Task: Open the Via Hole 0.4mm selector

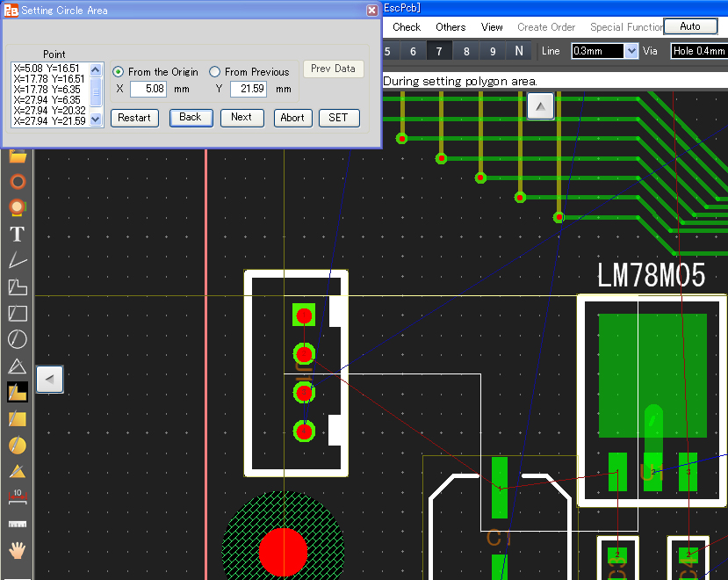Action: [x=699, y=51]
